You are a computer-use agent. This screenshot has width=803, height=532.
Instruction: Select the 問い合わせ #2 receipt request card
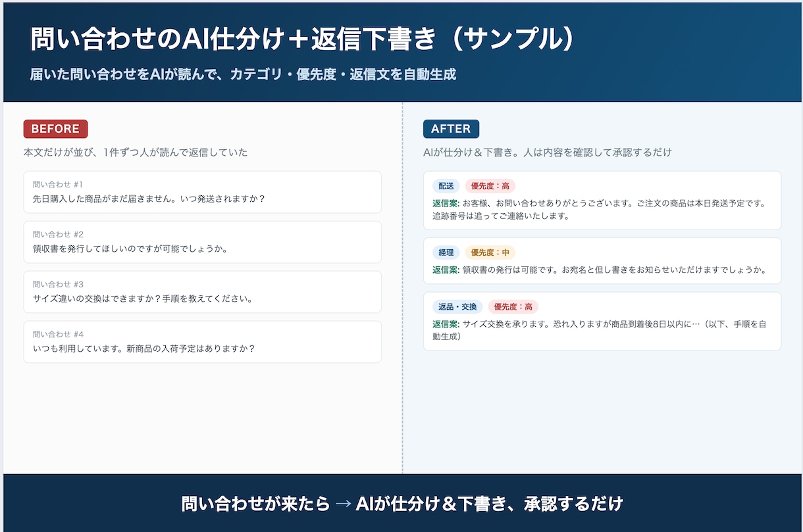click(202, 242)
